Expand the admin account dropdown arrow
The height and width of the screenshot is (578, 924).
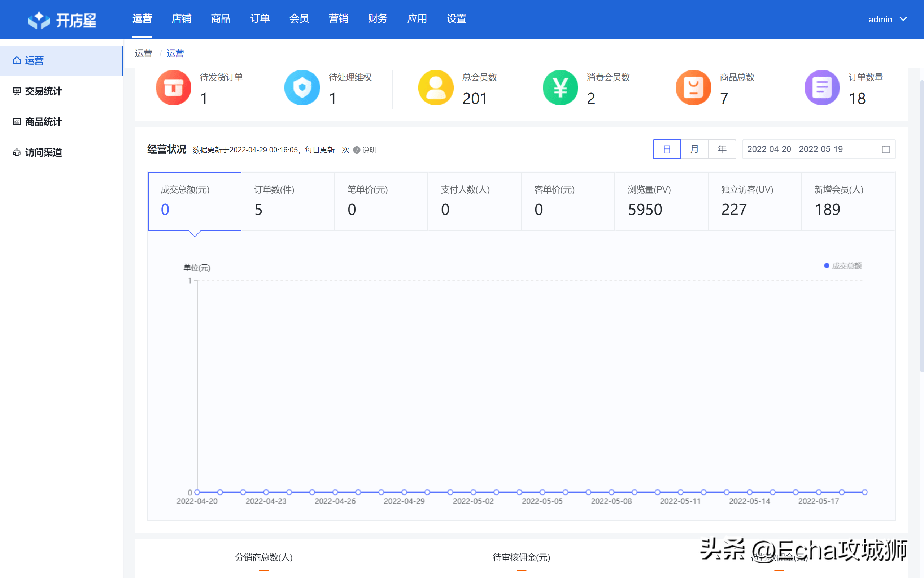point(903,19)
